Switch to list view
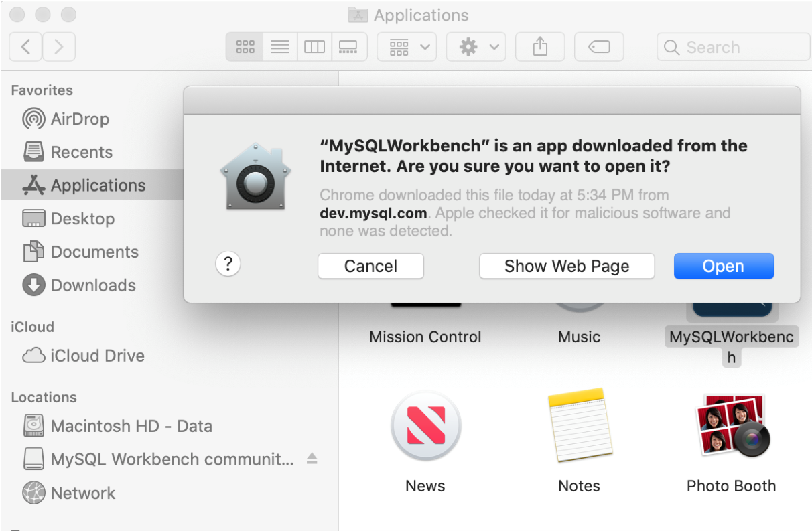The height and width of the screenshot is (531, 812). (279, 46)
